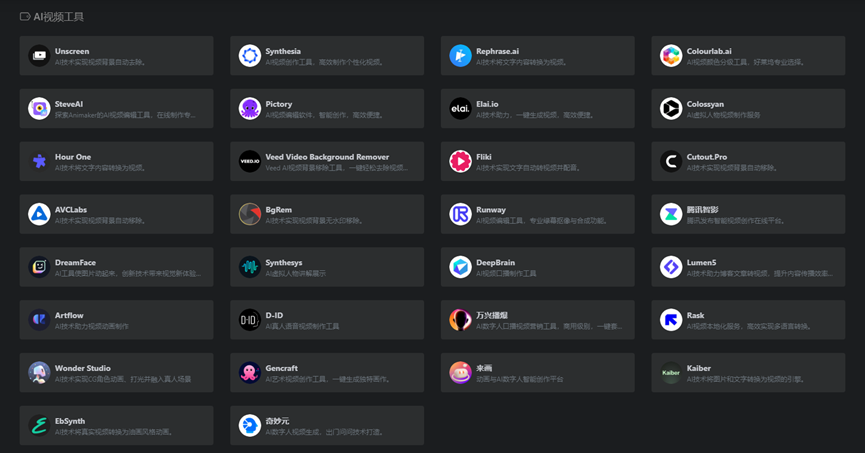Open the Rephrase.ai title link

(x=498, y=51)
